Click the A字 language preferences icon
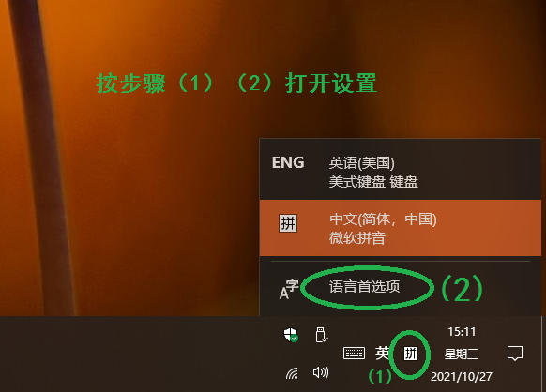 (289, 289)
